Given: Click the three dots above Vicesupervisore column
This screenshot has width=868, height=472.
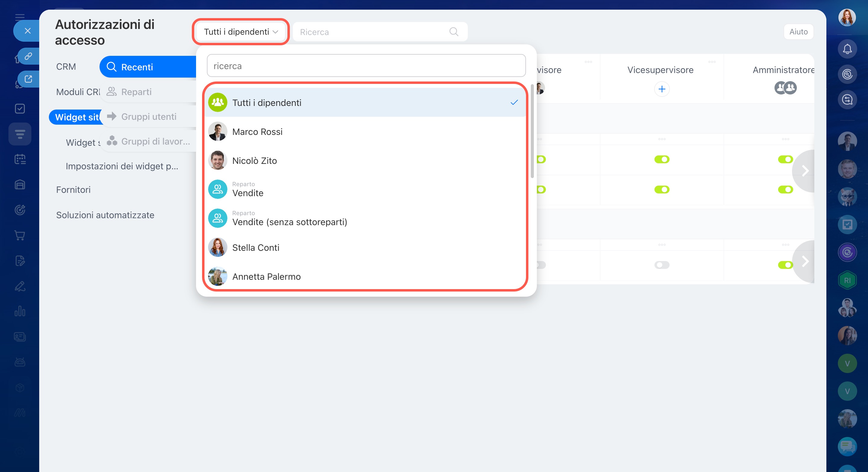Looking at the screenshot, I should (x=712, y=62).
